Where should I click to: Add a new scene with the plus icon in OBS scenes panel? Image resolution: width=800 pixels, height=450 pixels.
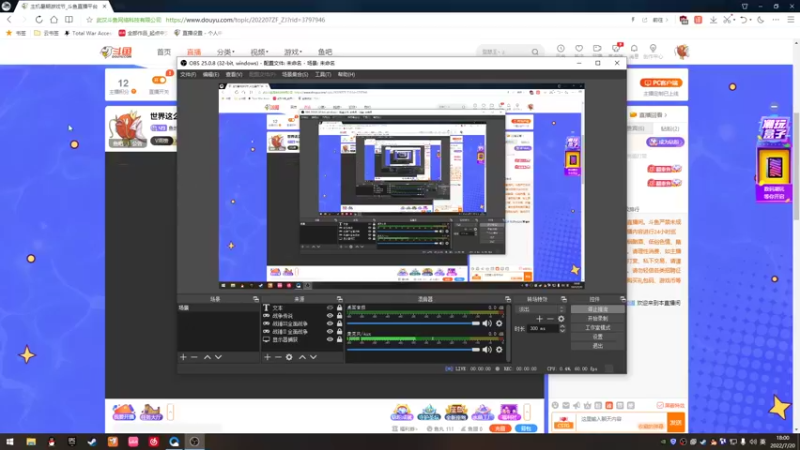(183, 357)
